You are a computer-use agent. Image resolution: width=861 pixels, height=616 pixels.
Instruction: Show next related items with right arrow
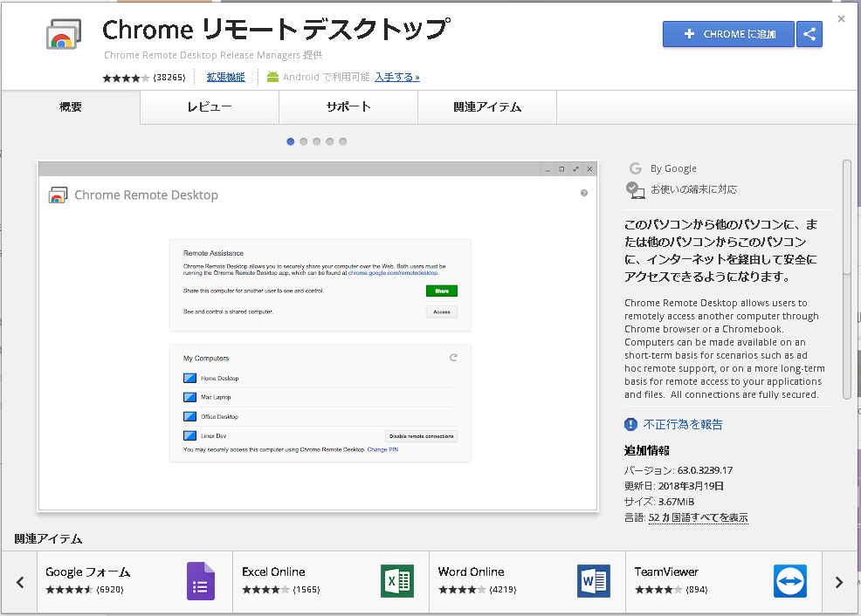839,582
